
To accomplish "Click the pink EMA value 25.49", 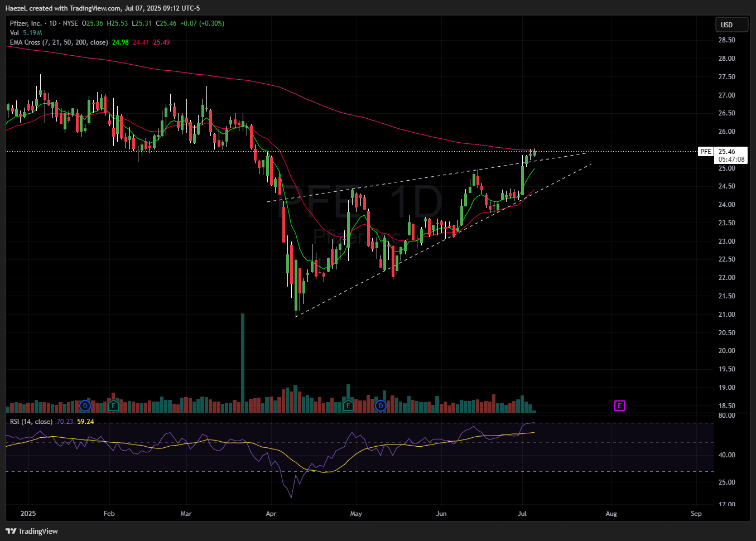I will [161, 42].
